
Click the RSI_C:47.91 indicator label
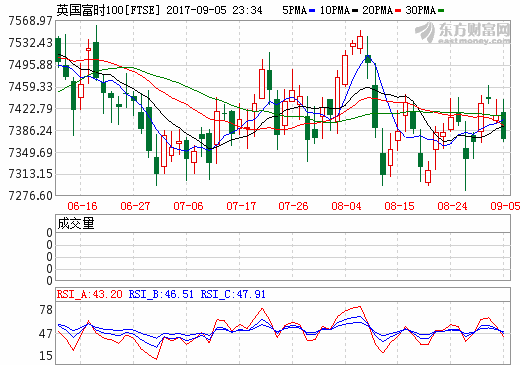[x=233, y=294]
